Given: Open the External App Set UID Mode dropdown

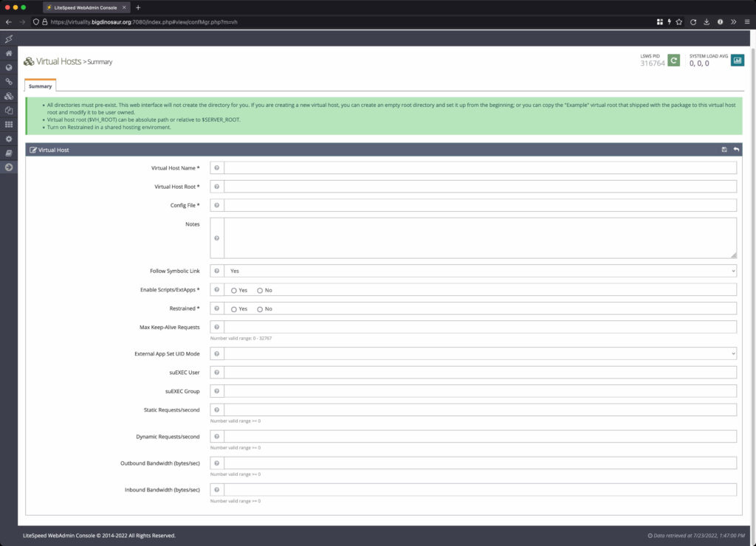Looking at the screenshot, I should pyautogui.click(x=480, y=353).
